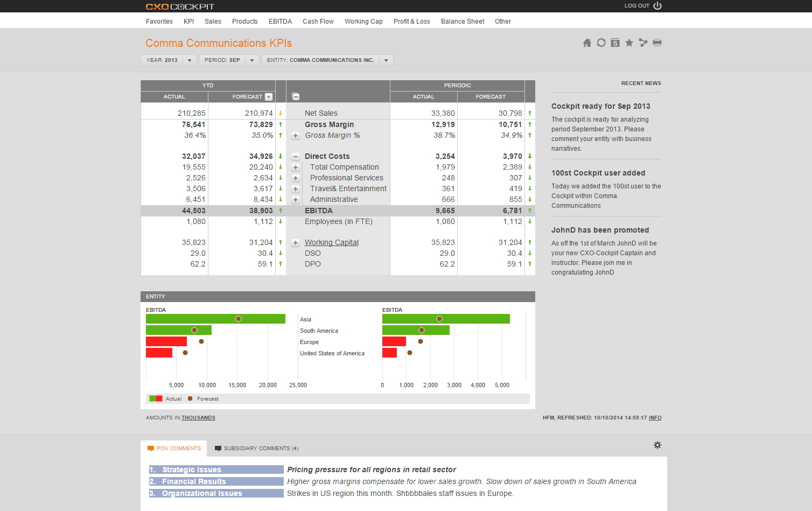Screen dimensions: 812x511
Task: Open news '100st Cockpit user added'
Action: click(x=598, y=173)
